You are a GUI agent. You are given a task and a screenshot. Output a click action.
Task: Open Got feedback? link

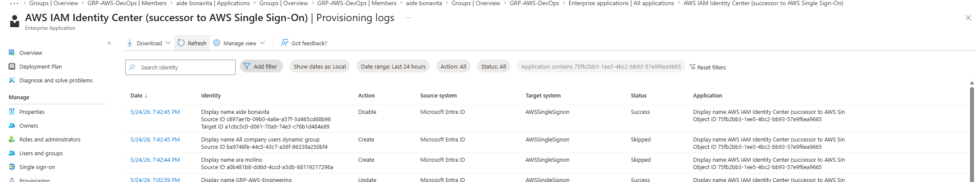click(x=309, y=43)
